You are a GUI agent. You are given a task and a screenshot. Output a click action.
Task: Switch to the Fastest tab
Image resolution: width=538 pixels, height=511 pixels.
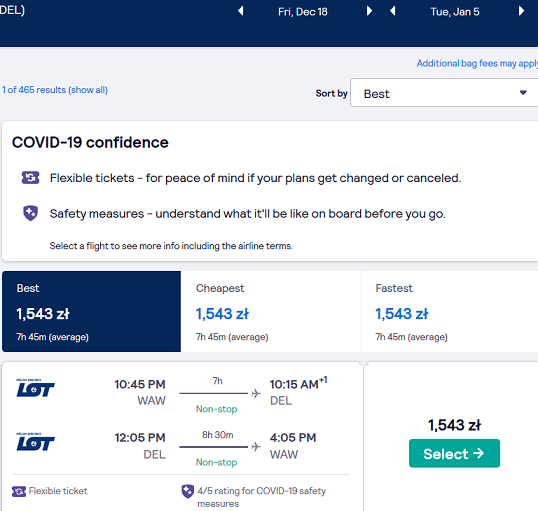[449, 311]
